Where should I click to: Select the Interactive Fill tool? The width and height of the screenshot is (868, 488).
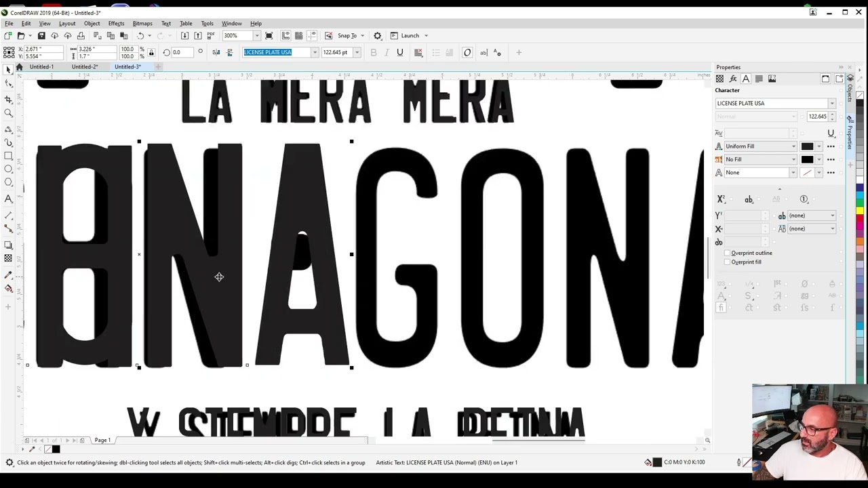(8, 288)
